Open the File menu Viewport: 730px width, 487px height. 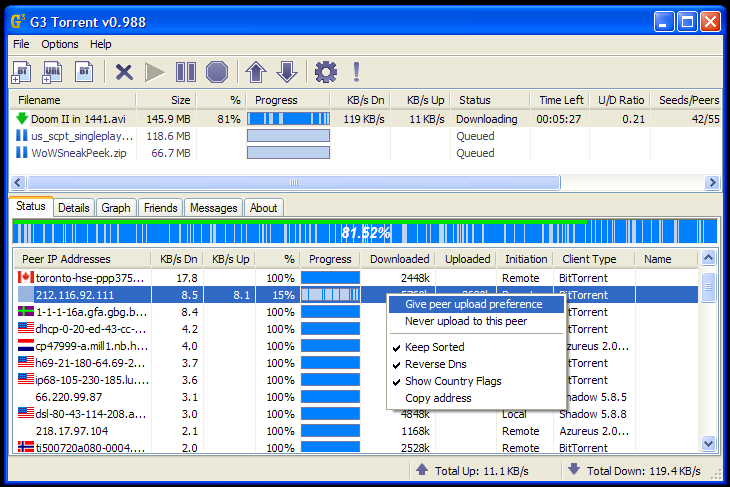tap(21, 44)
